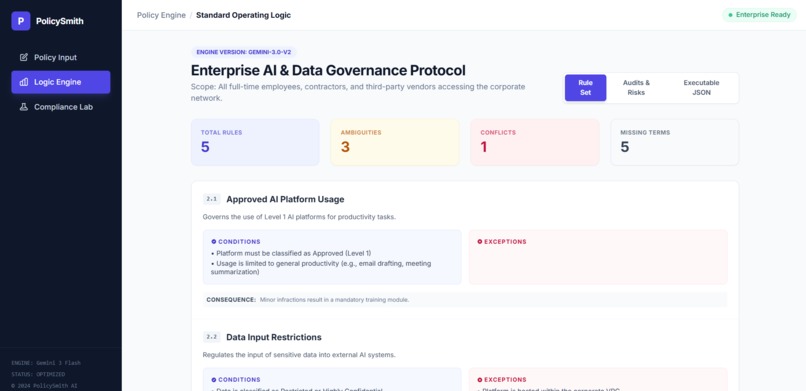Click Standard Operating Logic breadcrumb
The image size is (806, 391).
(x=243, y=15)
